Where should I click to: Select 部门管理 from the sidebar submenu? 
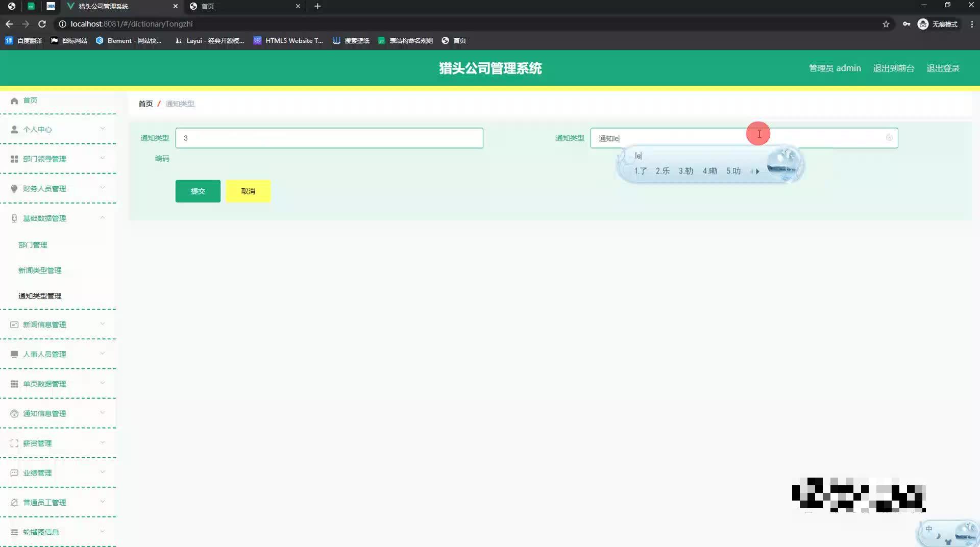point(33,245)
